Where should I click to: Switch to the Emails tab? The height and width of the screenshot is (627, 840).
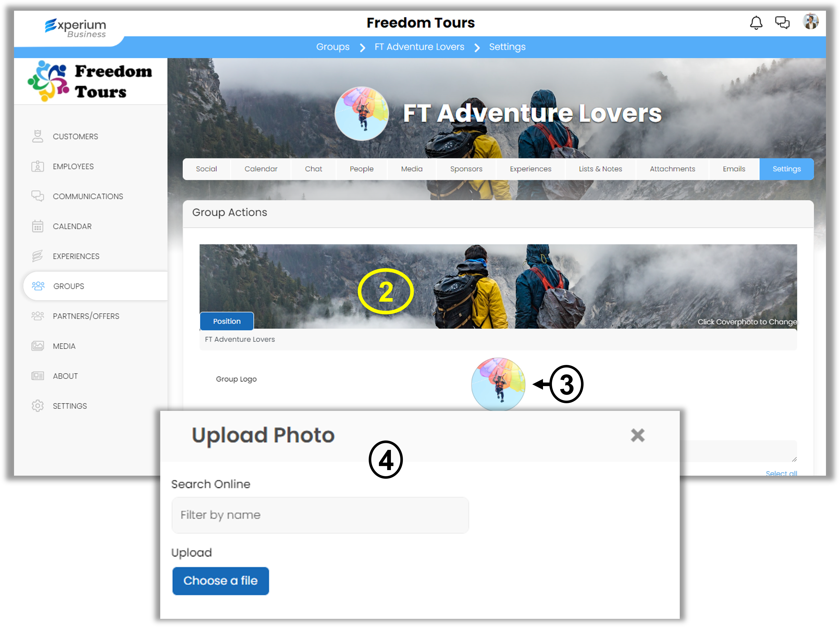click(734, 169)
